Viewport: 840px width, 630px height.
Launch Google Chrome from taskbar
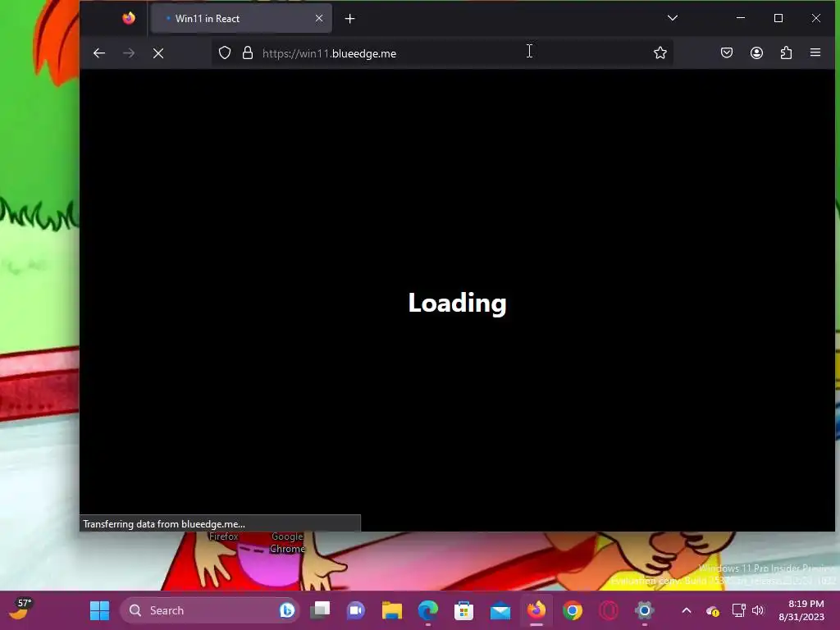pyautogui.click(x=572, y=610)
